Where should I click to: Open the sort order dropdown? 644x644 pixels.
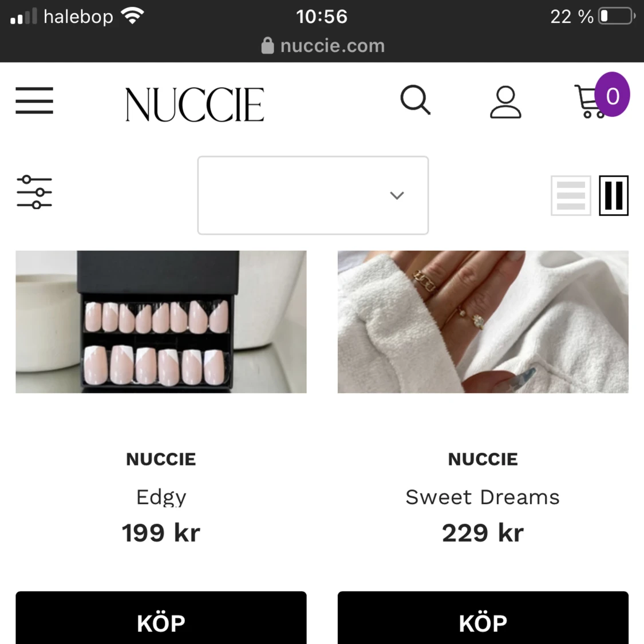point(313,195)
